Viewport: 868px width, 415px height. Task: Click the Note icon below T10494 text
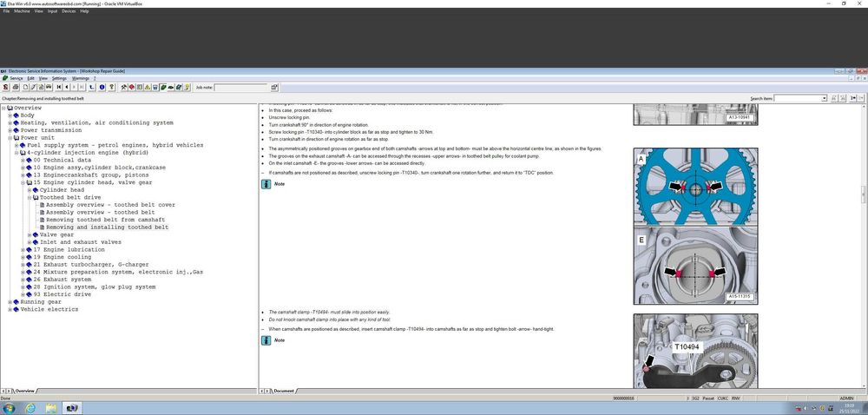[266, 340]
